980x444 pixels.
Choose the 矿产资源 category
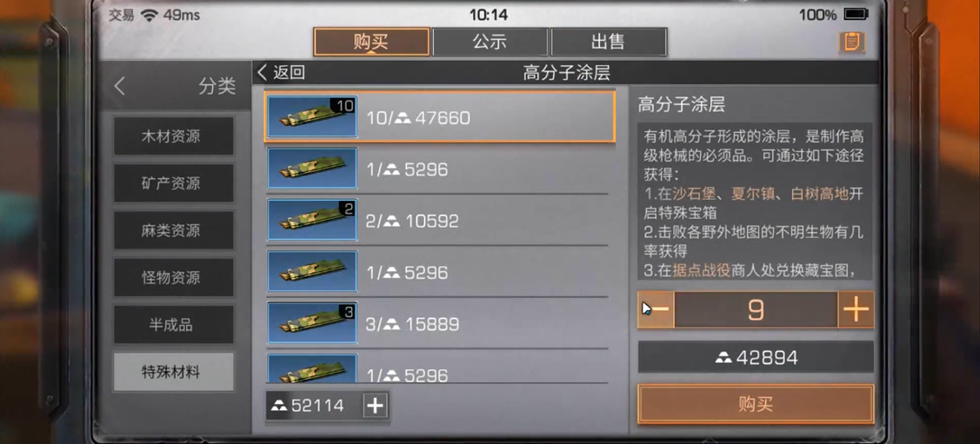173,183
